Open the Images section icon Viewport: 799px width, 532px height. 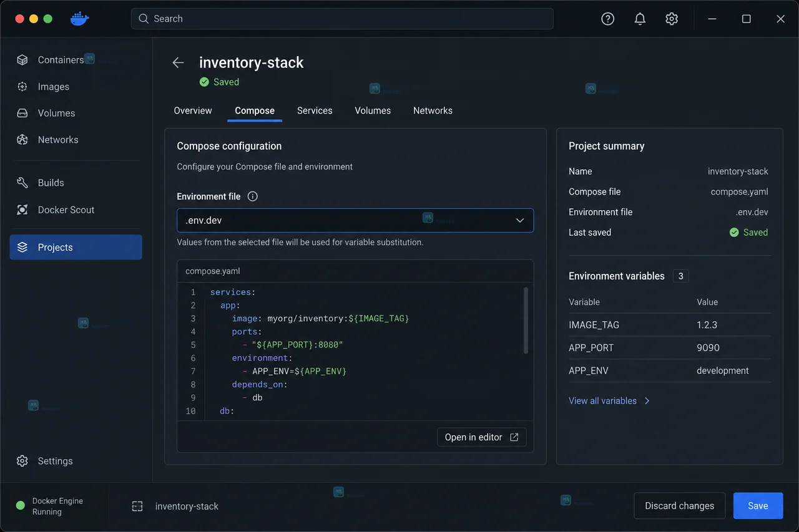click(x=22, y=87)
